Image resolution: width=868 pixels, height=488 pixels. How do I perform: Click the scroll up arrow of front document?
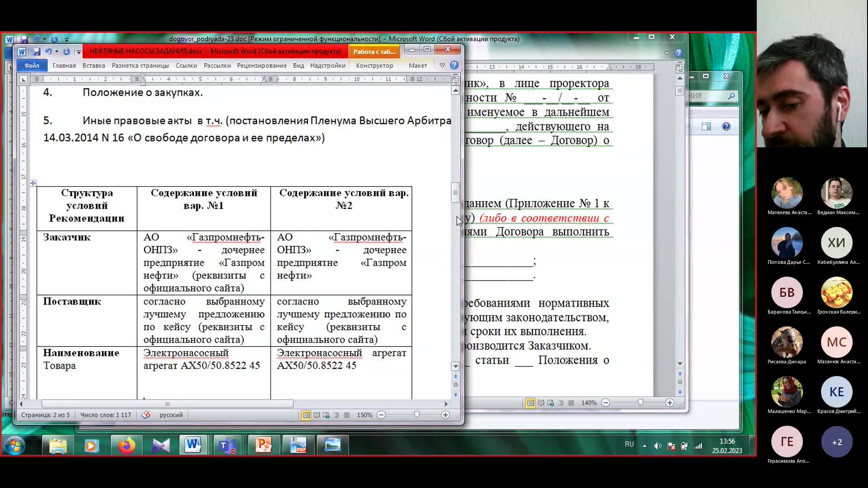pos(455,90)
